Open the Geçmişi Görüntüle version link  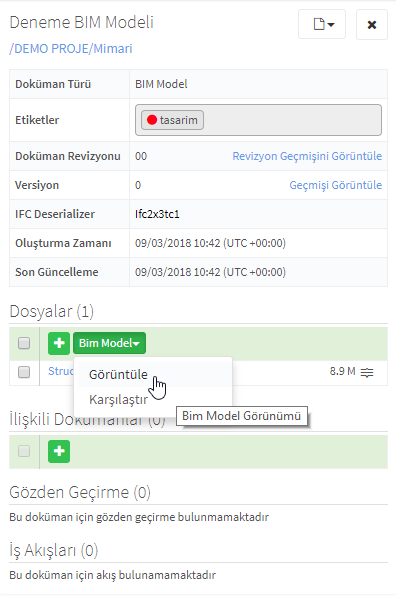click(335, 185)
